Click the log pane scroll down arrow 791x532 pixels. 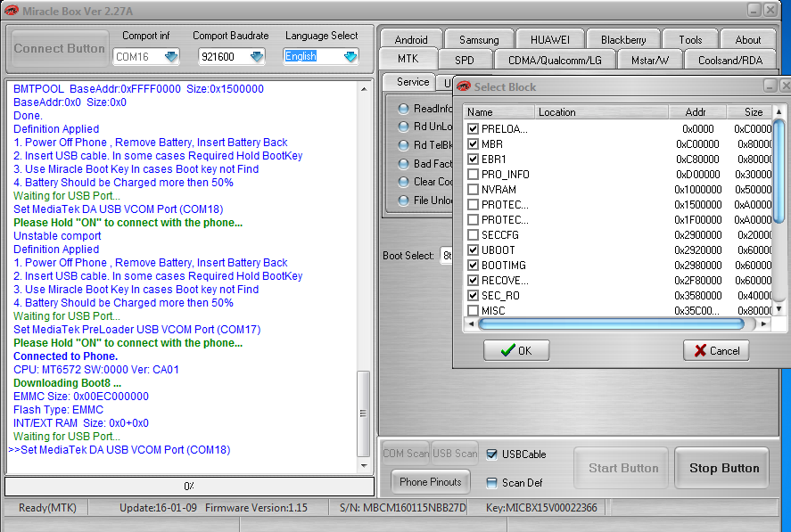[364, 465]
